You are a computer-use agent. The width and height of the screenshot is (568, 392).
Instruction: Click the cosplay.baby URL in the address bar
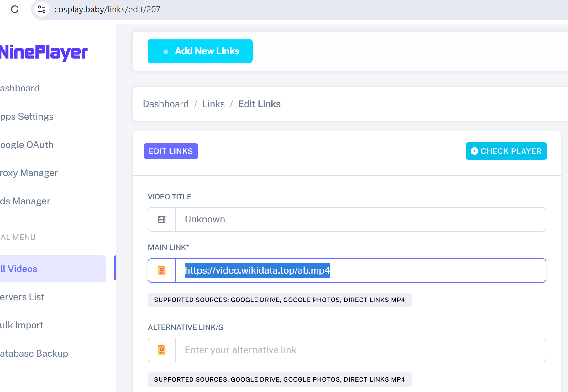(x=107, y=9)
